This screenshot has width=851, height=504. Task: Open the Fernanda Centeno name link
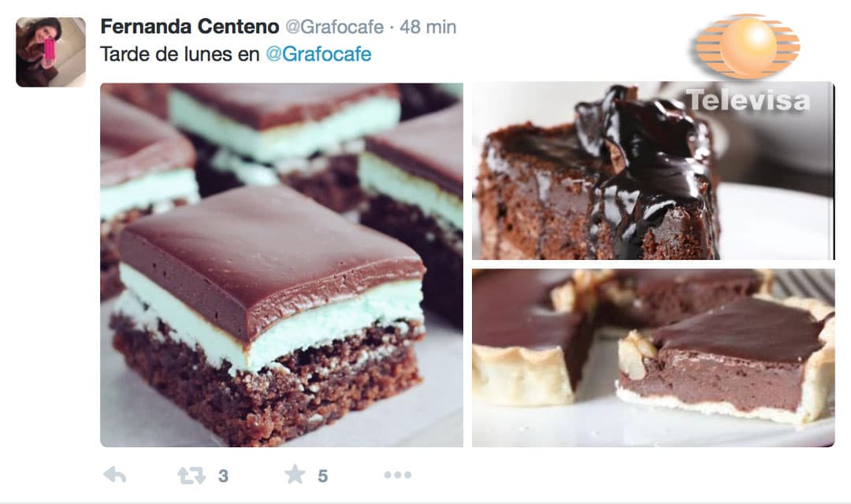[x=189, y=27]
